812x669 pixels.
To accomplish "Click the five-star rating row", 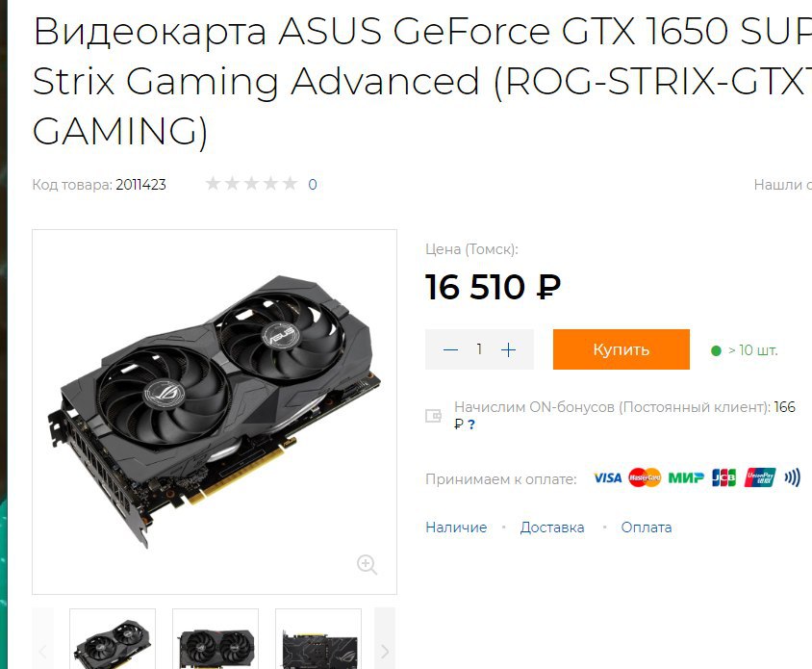I will (x=252, y=184).
